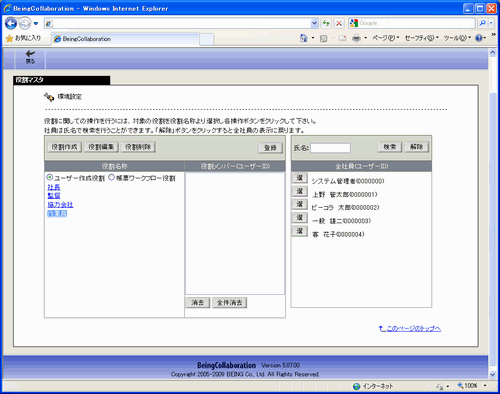
Task: Click the Print icon
Action: pyautogui.click(x=356, y=39)
